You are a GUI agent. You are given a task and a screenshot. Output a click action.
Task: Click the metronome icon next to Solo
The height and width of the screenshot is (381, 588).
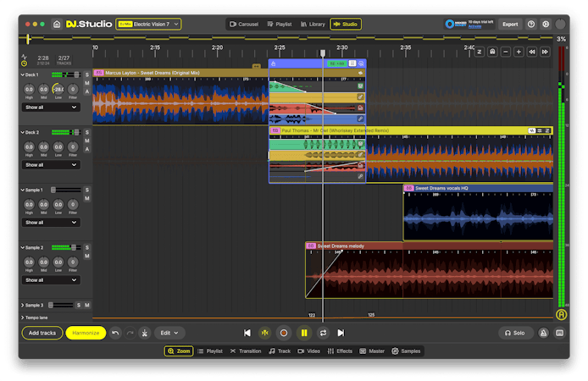(543, 333)
